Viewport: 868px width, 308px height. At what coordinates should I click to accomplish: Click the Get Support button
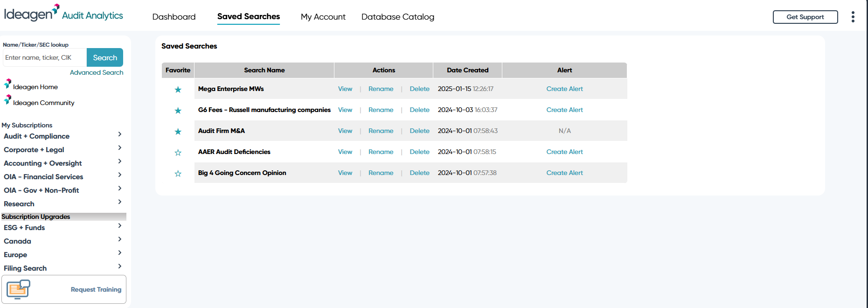805,17
